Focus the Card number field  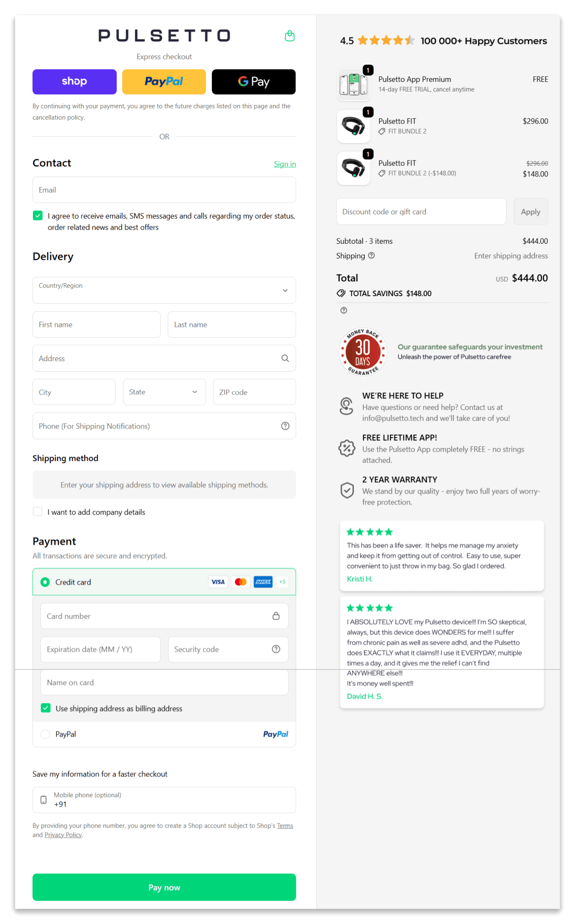point(164,616)
